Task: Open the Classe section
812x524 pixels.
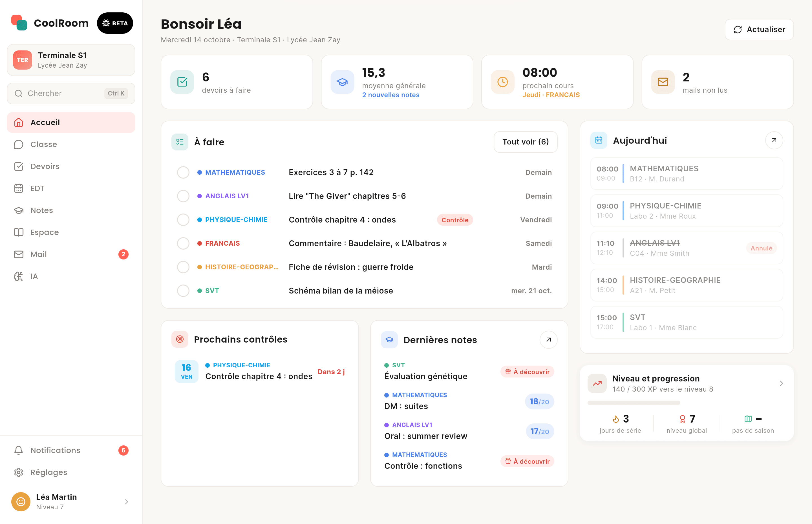Action: point(71,144)
